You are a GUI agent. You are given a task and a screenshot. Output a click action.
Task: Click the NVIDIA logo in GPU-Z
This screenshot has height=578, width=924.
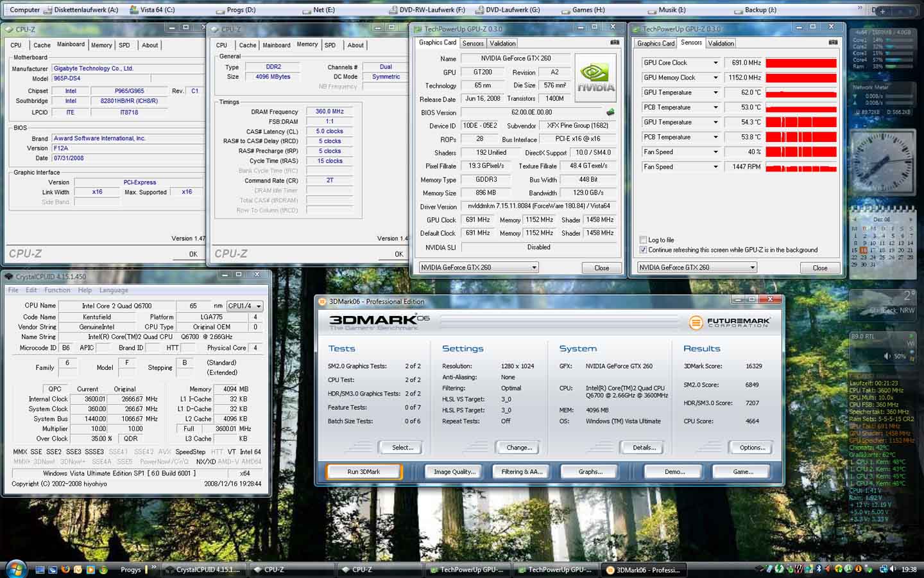595,77
